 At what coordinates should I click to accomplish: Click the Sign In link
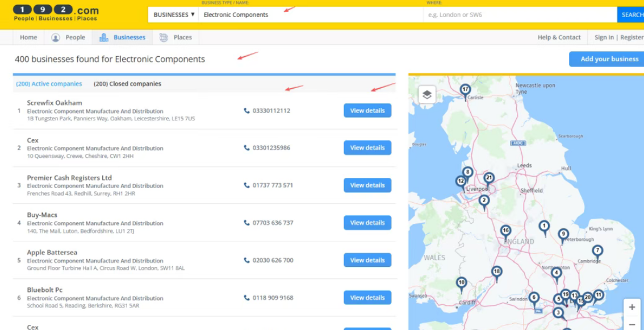coord(604,37)
